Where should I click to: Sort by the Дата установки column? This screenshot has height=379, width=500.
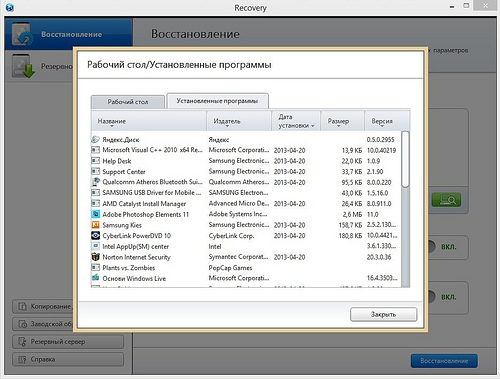pos(296,121)
